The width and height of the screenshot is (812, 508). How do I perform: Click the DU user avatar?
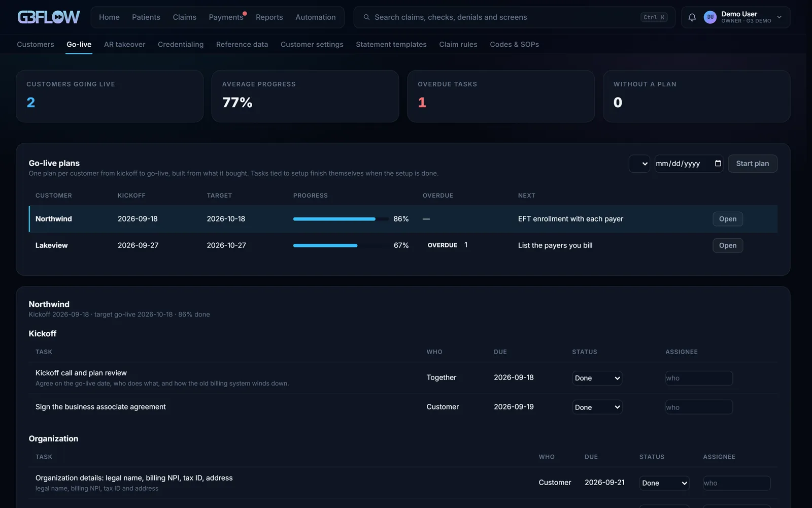coord(710,17)
